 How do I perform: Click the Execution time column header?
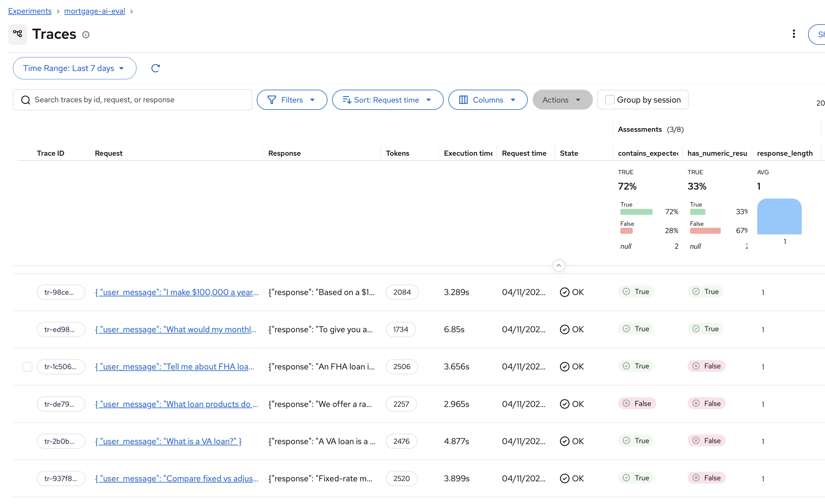tap(468, 153)
